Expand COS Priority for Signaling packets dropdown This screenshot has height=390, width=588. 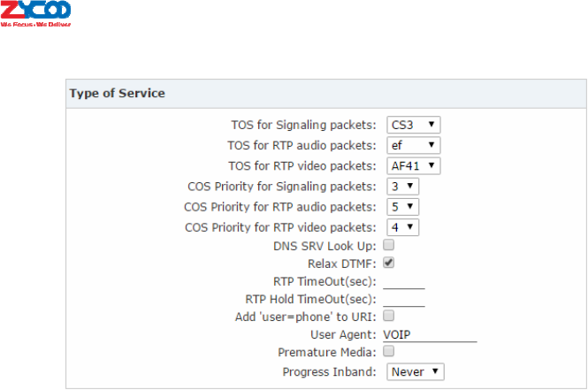[403, 187]
